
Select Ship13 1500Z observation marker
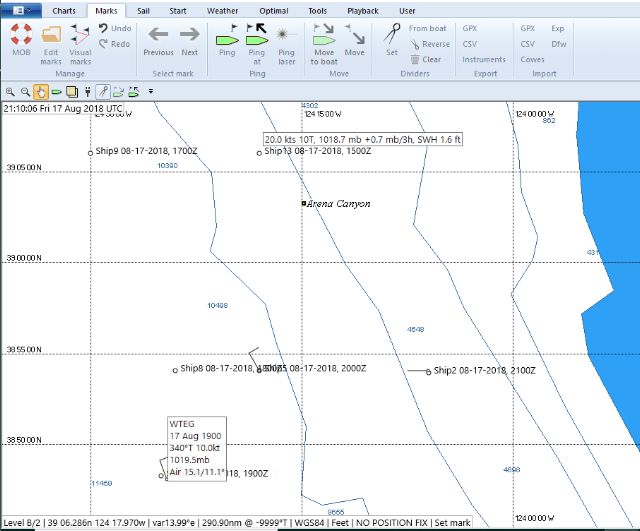259,153
